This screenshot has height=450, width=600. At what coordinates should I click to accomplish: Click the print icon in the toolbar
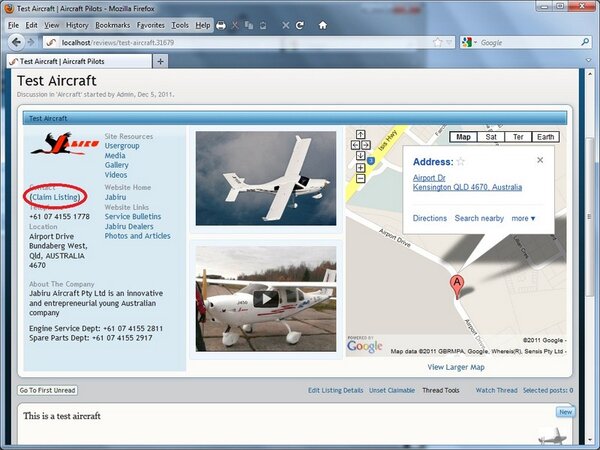tap(221, 24)
